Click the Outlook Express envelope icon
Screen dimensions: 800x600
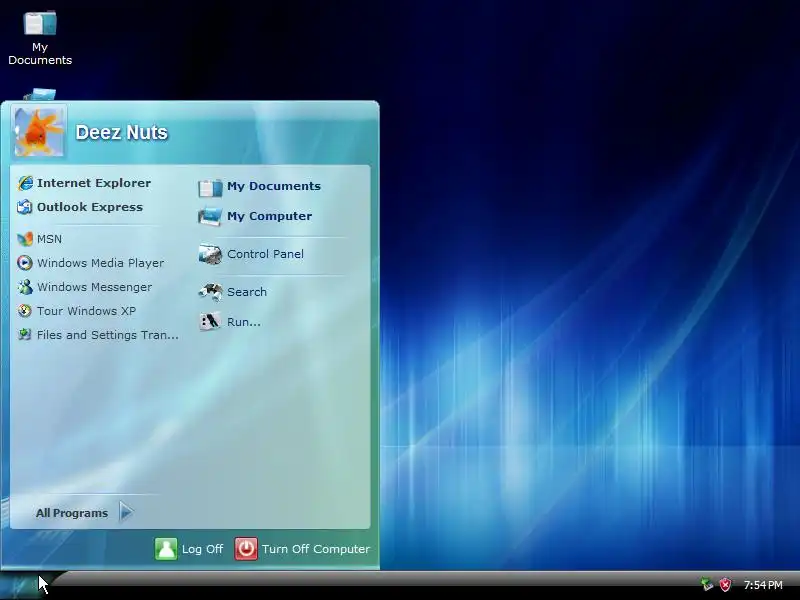[x=25, y=207]
